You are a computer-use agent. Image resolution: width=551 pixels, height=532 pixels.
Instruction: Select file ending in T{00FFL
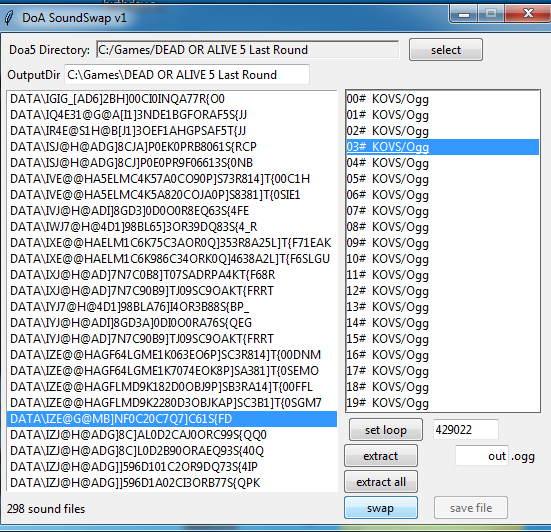(172, 387)
